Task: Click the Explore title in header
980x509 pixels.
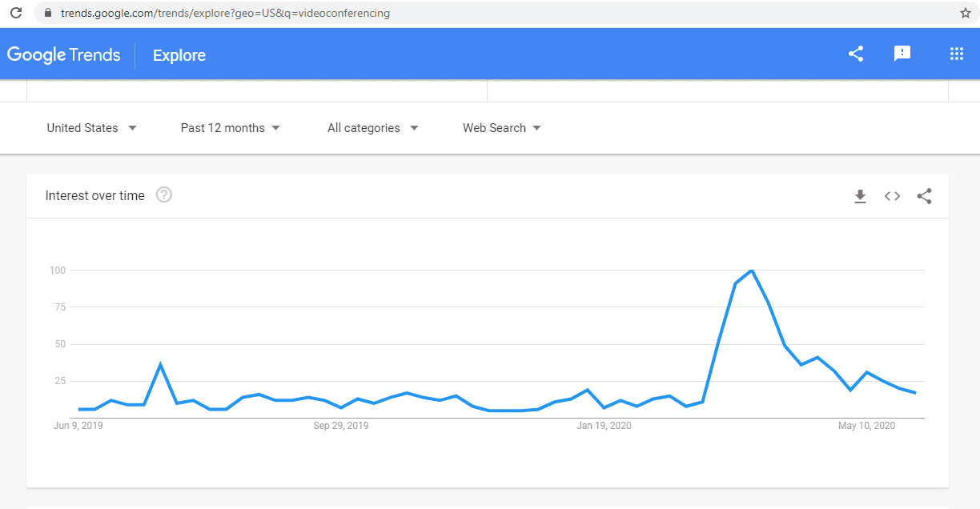Action: point(179,55)
